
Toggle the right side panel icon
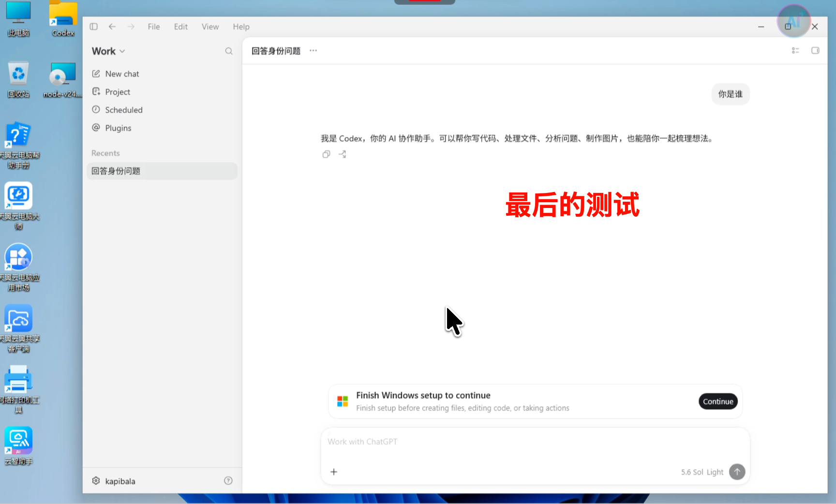click(x=815, y=51)
